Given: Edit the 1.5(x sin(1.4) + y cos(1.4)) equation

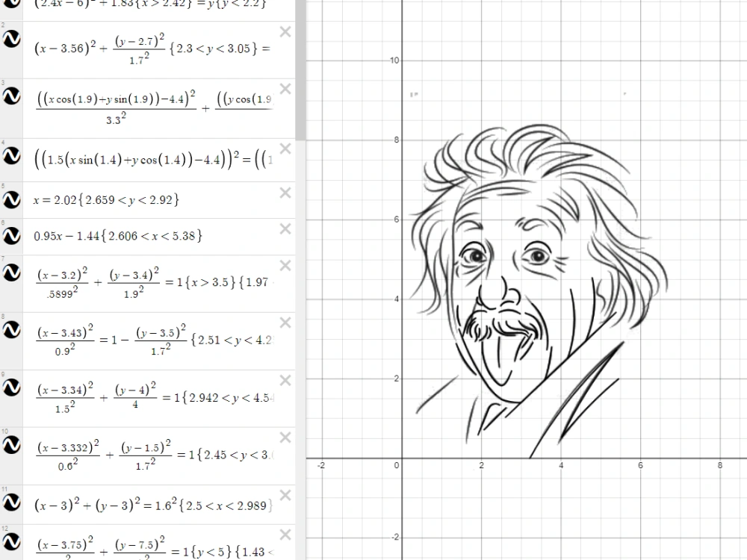Looking at the screenshot, I should point(153,160).
